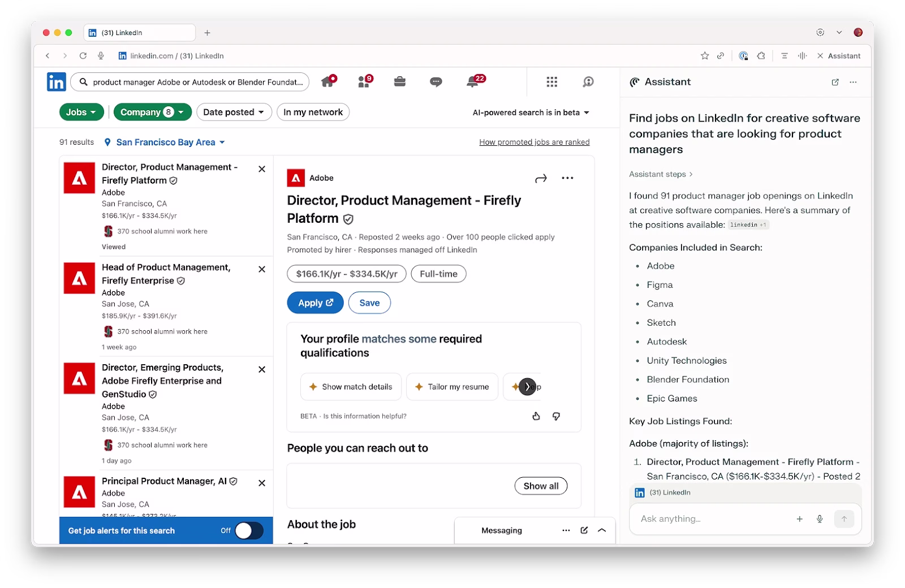Viewport: 905px width, 588px height.
Task: Open the Company filter dropdown
Action: 153,112
